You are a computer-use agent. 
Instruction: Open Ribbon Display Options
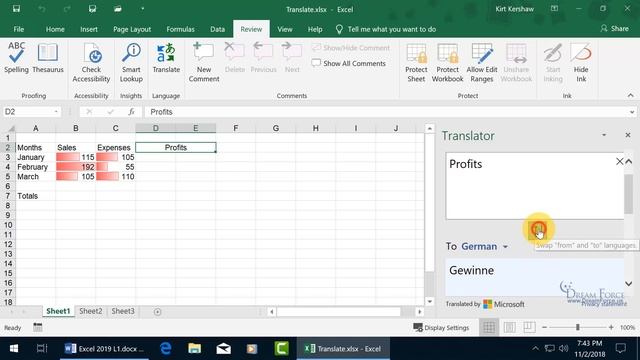(x=554, y=9)
